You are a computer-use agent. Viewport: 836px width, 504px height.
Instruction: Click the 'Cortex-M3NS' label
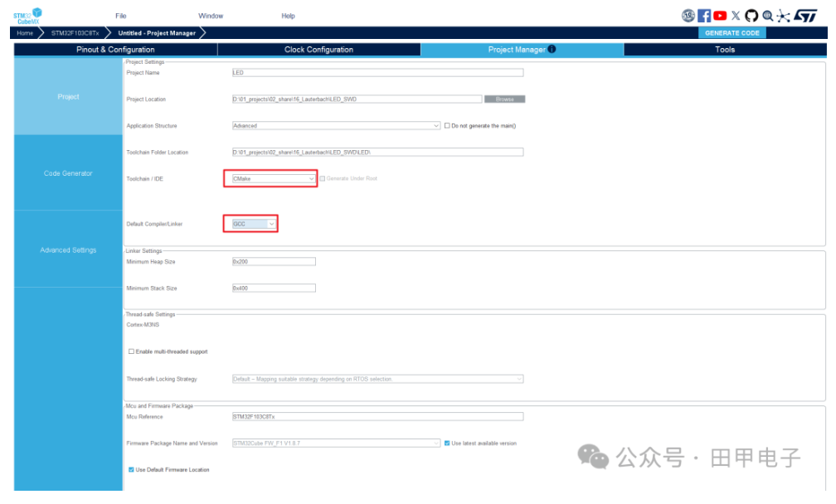tap(143, 325)
